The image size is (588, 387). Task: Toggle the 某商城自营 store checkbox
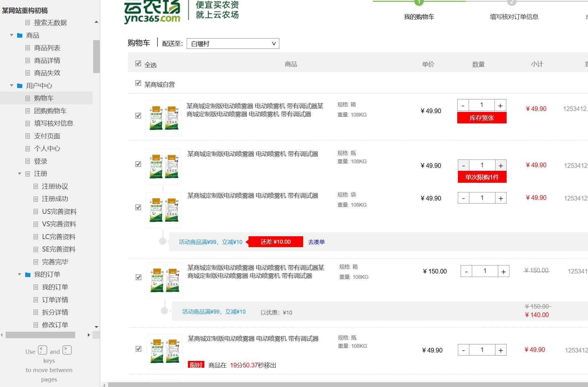138,83
